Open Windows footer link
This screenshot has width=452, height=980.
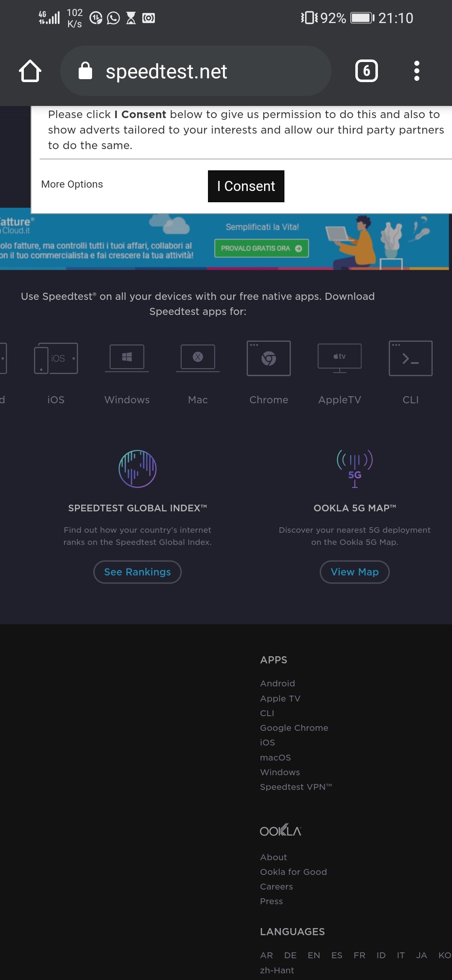[x=280, y=772]
